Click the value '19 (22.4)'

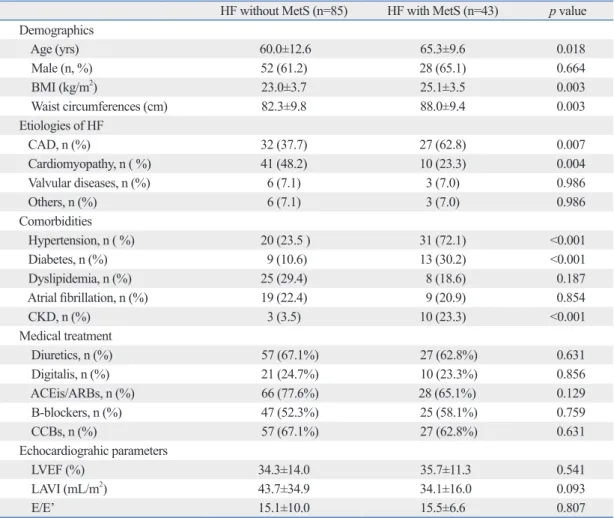284,298
